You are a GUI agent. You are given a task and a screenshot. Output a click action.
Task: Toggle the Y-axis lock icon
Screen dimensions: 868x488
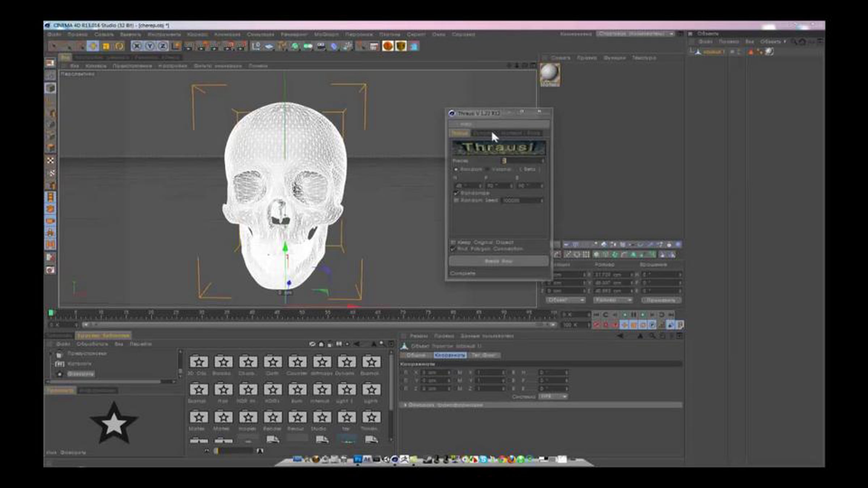[150, 46]
